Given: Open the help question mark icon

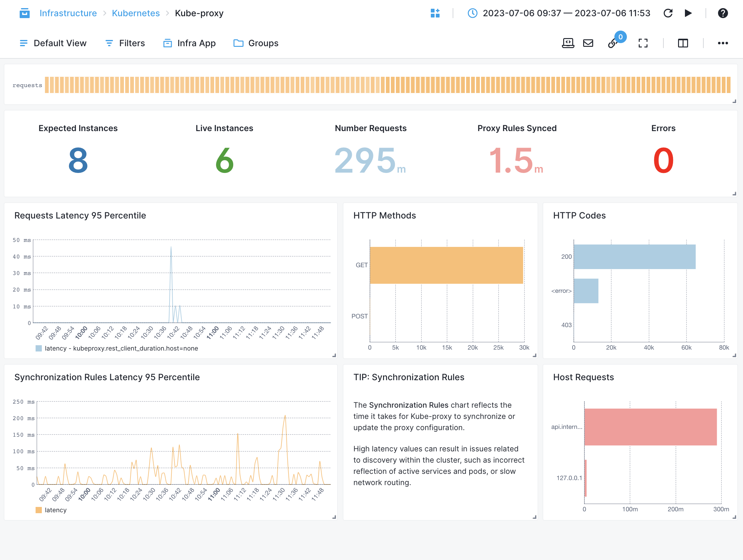Looking at the screenshot, I should [x=722, y=13].
